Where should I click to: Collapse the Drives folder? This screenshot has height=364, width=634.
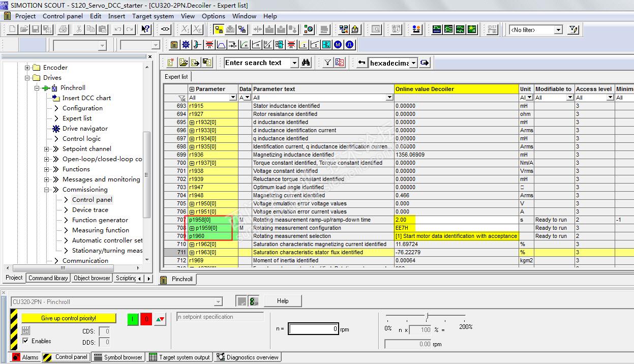coord(27,78)
